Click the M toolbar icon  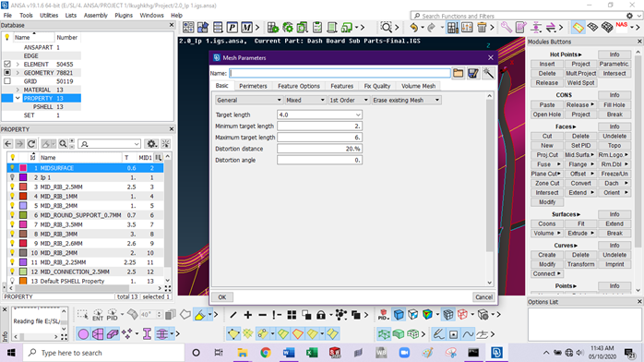246,28
